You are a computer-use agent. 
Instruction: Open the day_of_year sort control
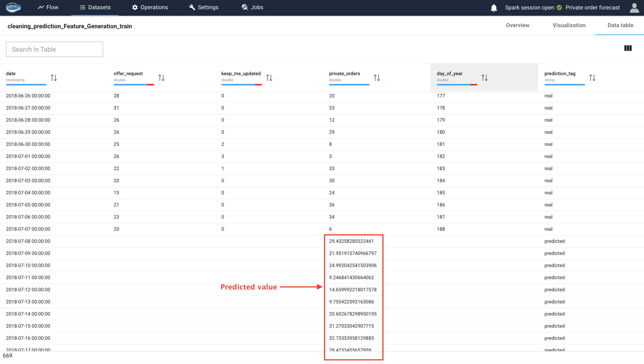[484, 77]
